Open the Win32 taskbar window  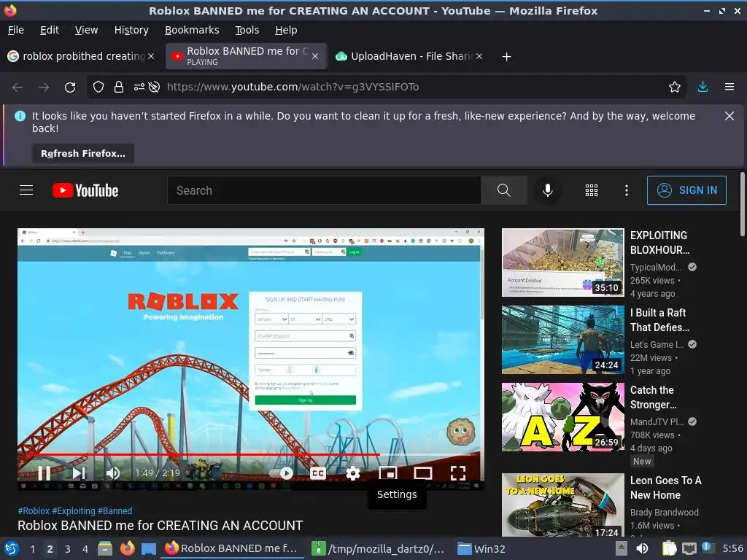[481, 549]
